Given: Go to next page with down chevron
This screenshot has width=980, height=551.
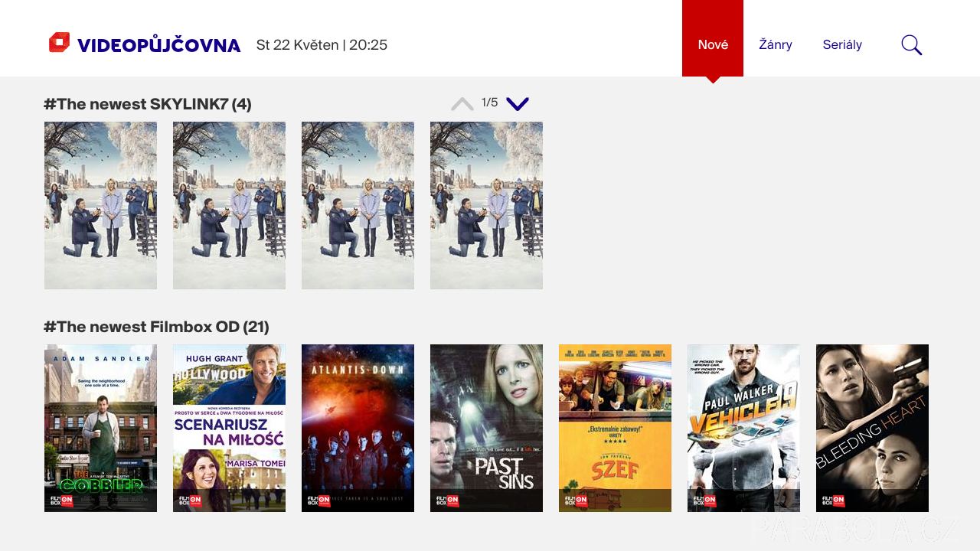Looking at the screenshot, I should click(518, 103).
